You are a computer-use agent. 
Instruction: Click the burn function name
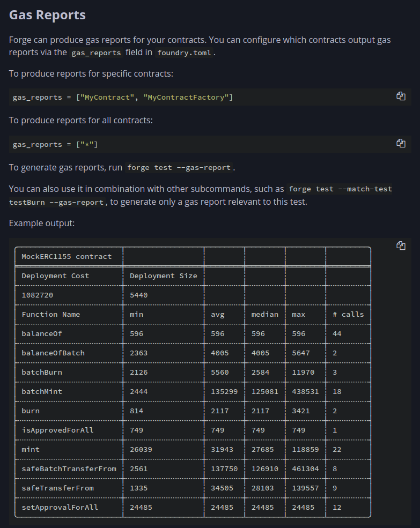click(31, 411)
